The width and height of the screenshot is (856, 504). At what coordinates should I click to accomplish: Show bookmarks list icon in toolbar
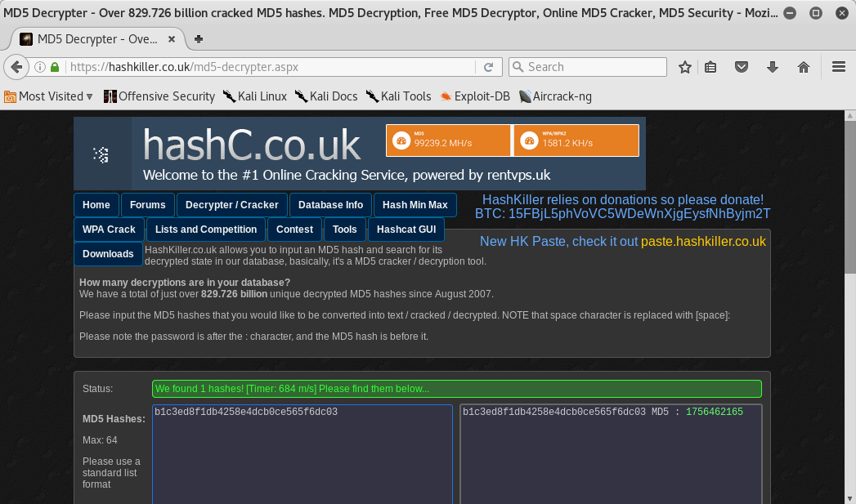(711, 67)
